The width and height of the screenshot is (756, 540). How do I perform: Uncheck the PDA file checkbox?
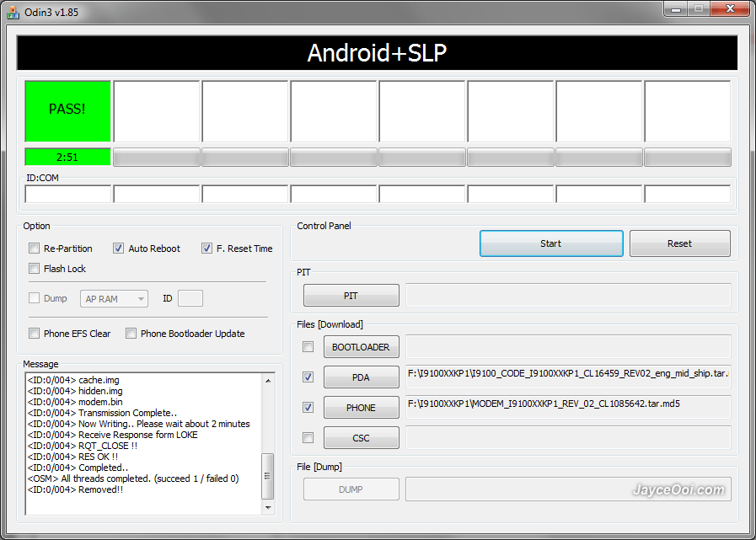click(308, 377)
